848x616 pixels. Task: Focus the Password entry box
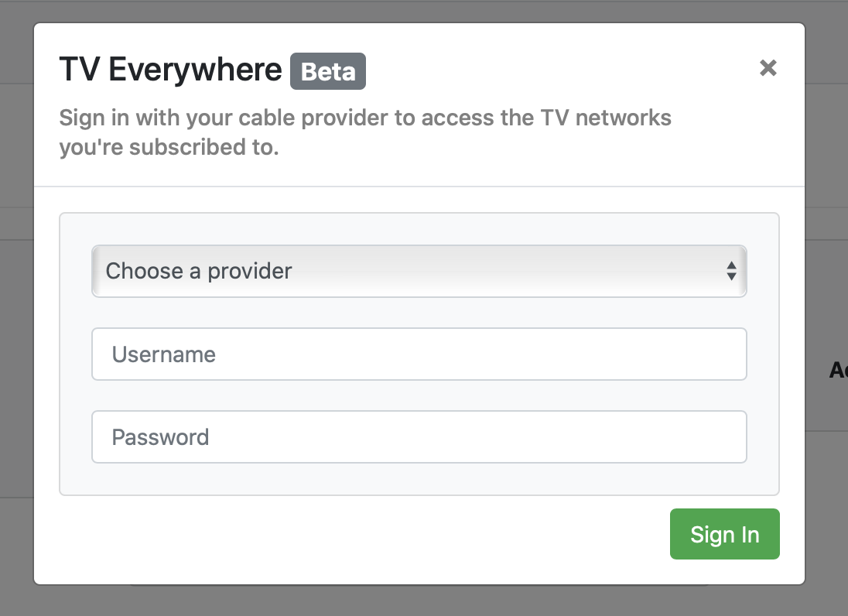click(x=419, y=436)
